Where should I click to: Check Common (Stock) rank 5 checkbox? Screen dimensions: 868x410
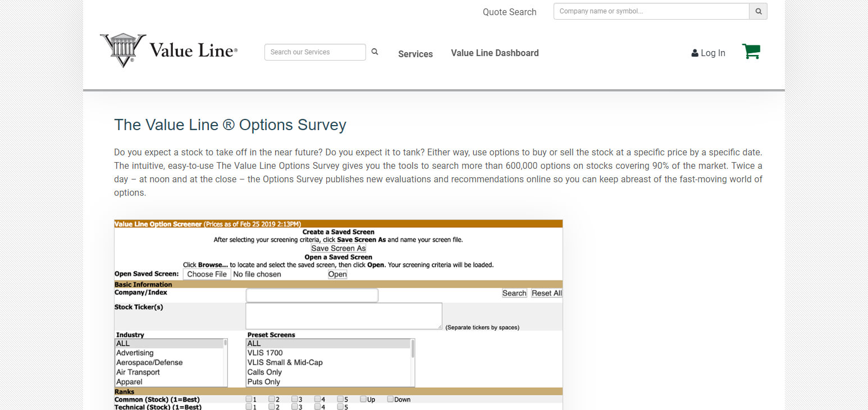click(x=340, y=399)
